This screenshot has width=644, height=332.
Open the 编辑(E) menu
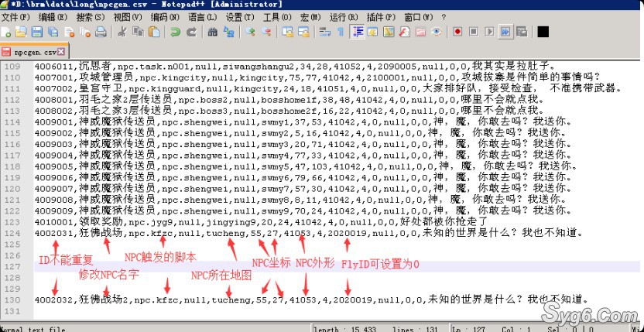point(53,17)
